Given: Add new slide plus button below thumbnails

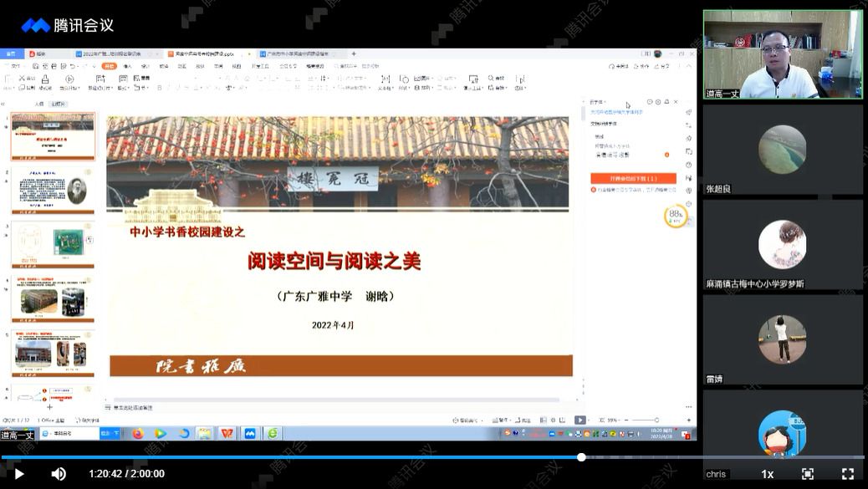Looking at the screenshot, I should (49, 407).
